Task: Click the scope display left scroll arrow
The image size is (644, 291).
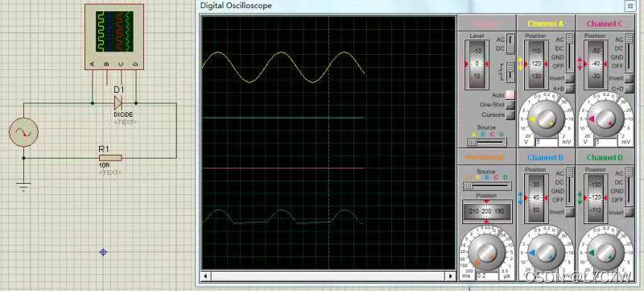Action: tap(205, 276)
